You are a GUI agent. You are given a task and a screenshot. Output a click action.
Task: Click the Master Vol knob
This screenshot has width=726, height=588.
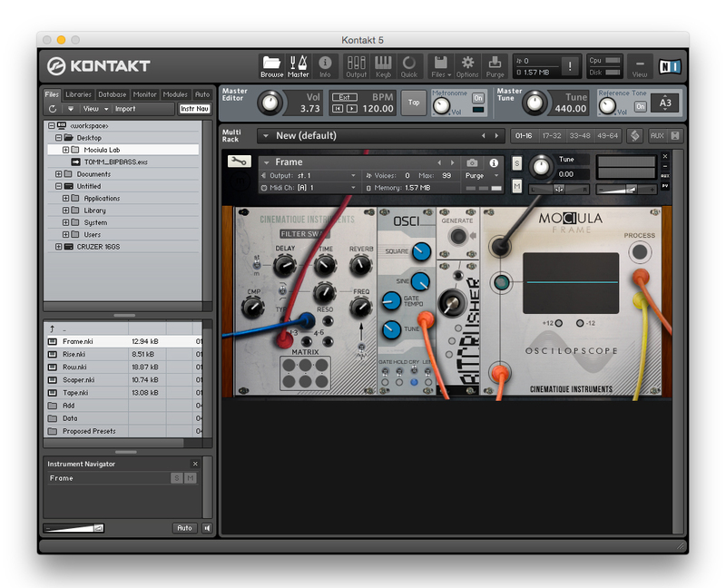pyautogui.click(x=270, y=103)
